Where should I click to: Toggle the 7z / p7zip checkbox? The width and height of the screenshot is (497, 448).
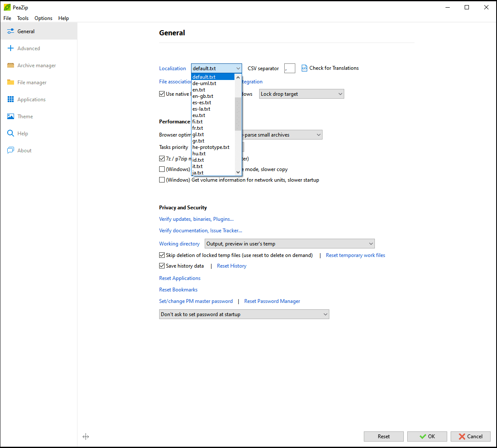162,158
